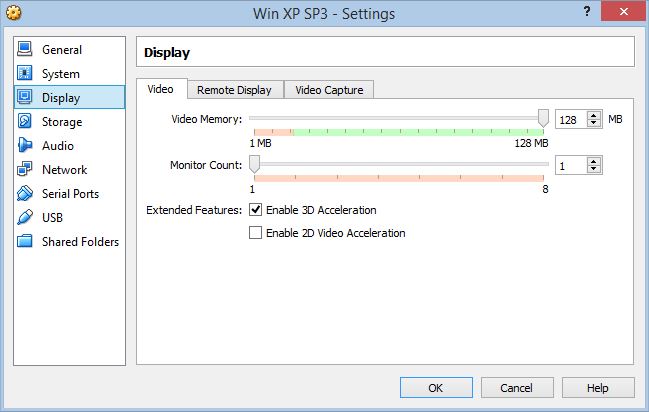Image resolution: width=649 pixels, height=412 pixels.
Task: Click the '1 MB' minimum label
Action: 260,143
